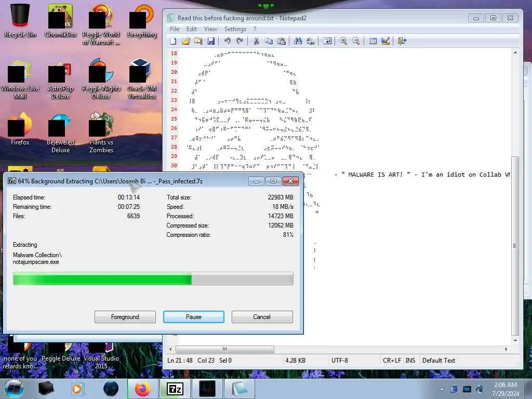Open the File menu in Notepad2

tap(175, 29)
